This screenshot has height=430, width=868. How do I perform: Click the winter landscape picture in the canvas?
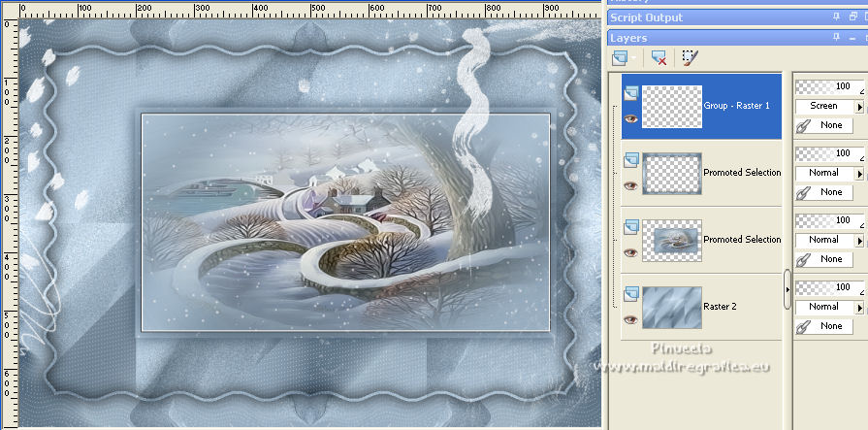click(345, 222)
